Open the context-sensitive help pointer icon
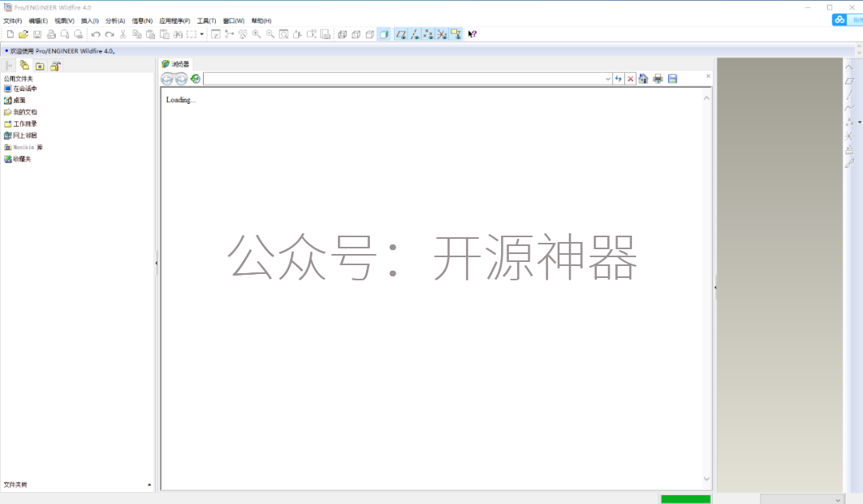Screen dimensions: 863x504 point(472,34)
